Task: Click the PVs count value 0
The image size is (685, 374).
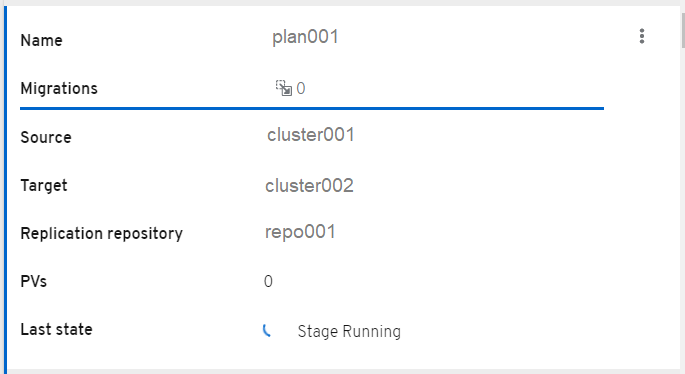Action: coord(268,281)
